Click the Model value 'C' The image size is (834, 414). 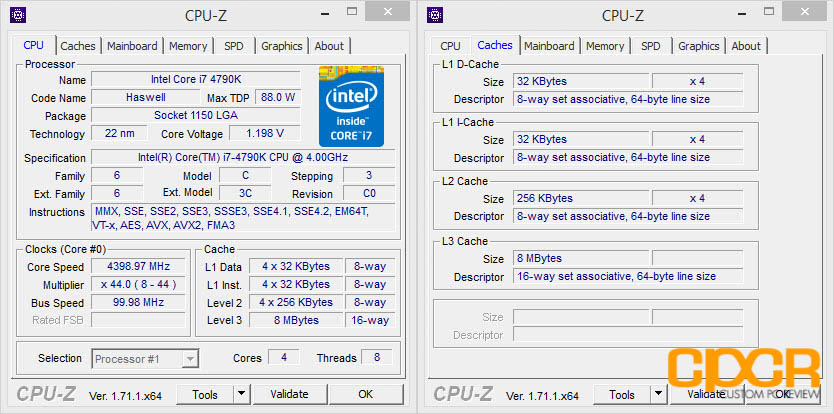pyautogui.click(x=245, y=176)
